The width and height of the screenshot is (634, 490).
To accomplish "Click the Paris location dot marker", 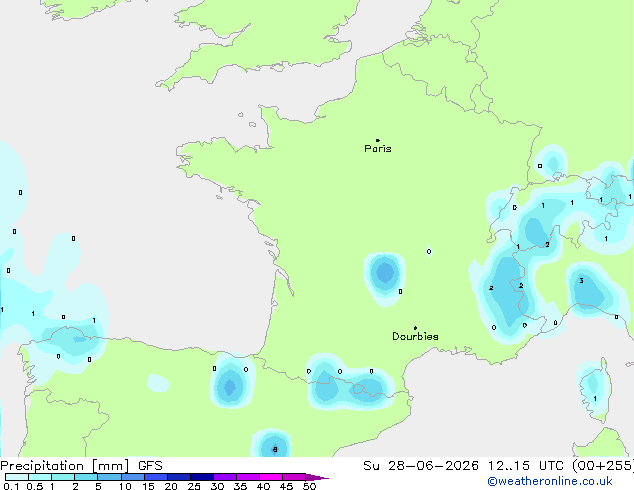I will click(x=378, y=140).
